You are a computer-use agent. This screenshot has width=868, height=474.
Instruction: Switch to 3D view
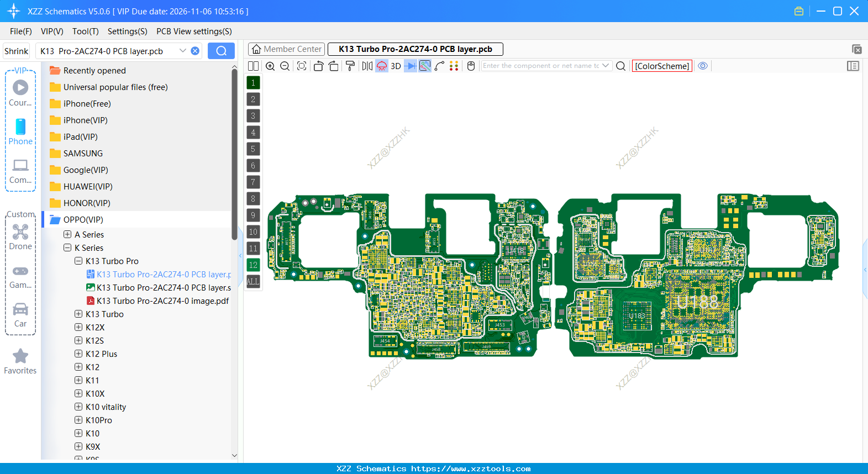coord(396,66)
